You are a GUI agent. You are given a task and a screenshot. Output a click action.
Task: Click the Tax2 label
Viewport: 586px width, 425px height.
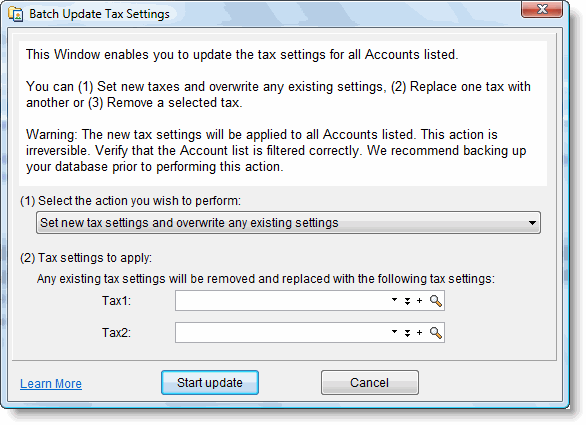click(117, 333)
